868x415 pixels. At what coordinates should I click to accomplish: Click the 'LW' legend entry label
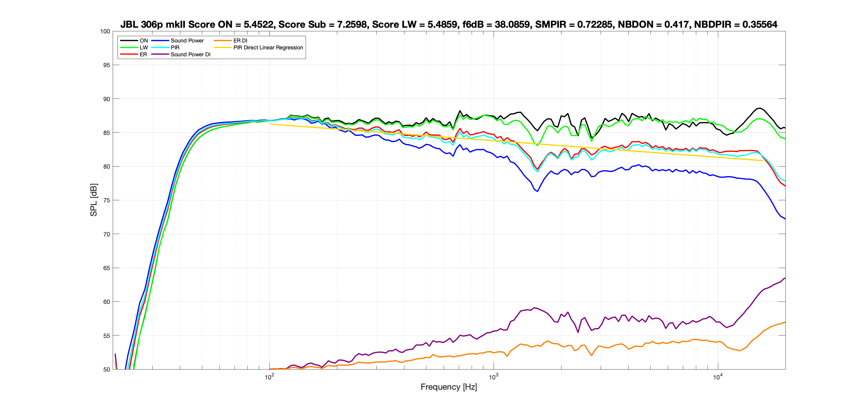tap(144, 48)
